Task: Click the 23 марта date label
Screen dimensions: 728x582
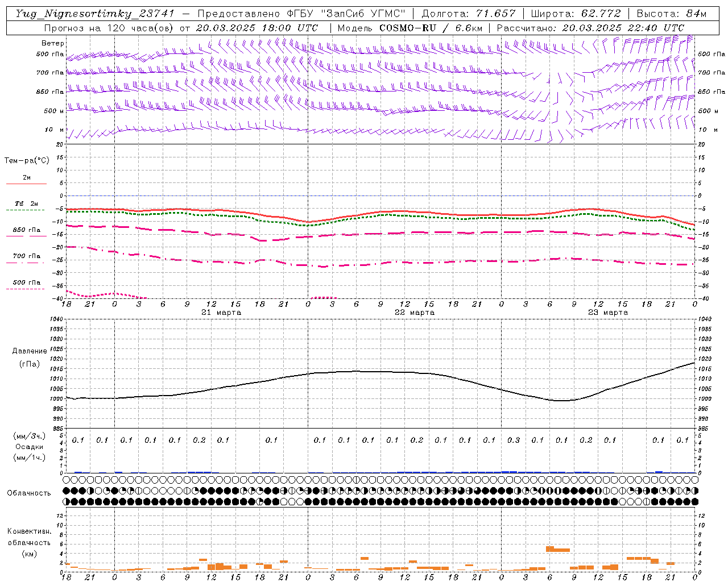Action: point(608,313)
